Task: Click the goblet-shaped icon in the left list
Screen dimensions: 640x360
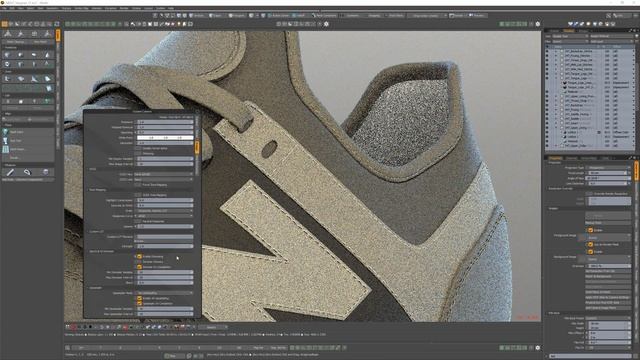Action: coord(5,140)
